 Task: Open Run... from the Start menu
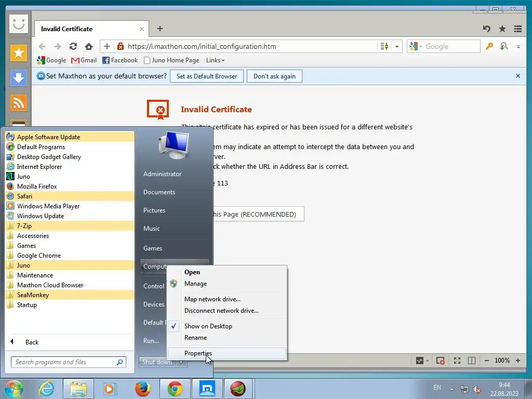[151, 341]
